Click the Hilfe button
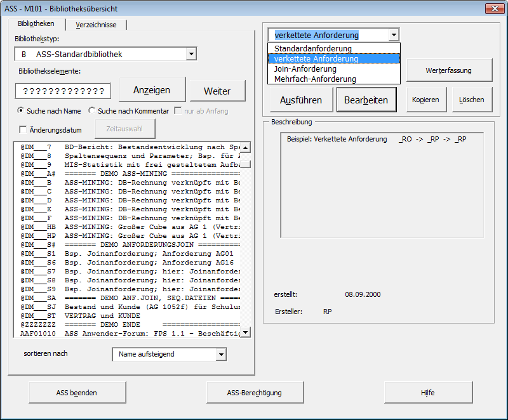Screen dimensions: 508x420 428,393
